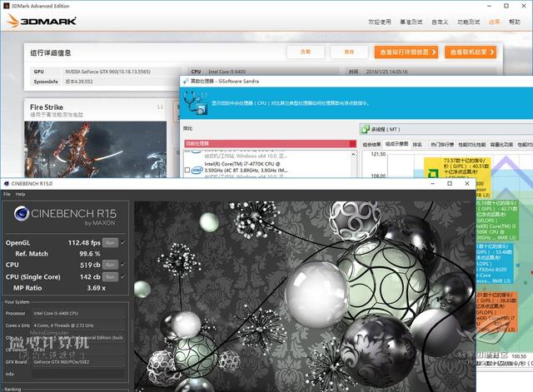Click the Cinebench title bar icon

tap(6, 183)
